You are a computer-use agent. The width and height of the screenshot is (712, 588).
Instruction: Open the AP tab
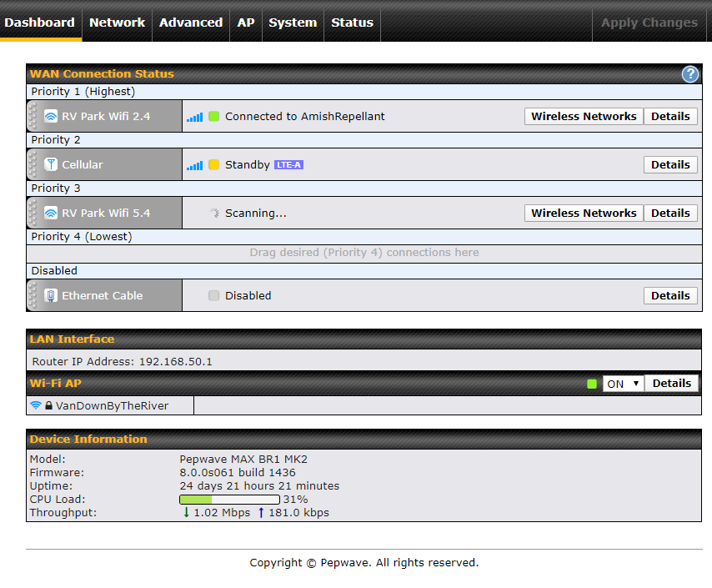[x=246, y=23]
